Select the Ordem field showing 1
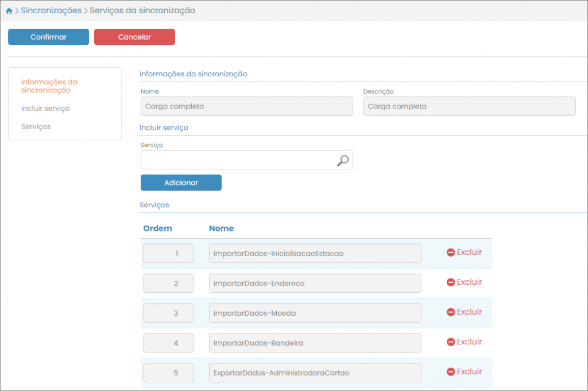588x391 pixels. [x=168, y=253]
